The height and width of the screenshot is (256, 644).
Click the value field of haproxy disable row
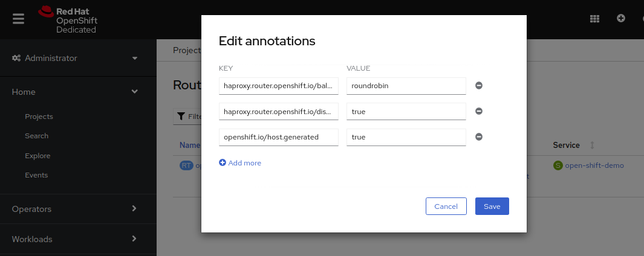click(x=406, y=112)
